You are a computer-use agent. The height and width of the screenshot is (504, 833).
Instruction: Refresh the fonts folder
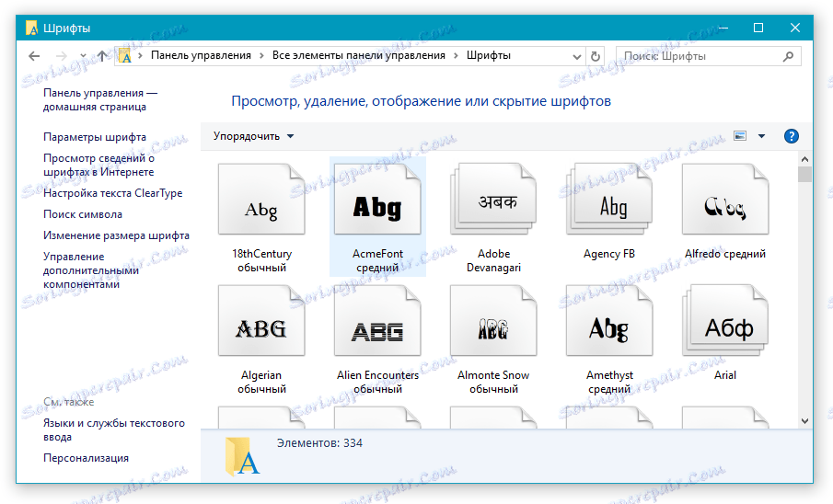coord(596,56)
